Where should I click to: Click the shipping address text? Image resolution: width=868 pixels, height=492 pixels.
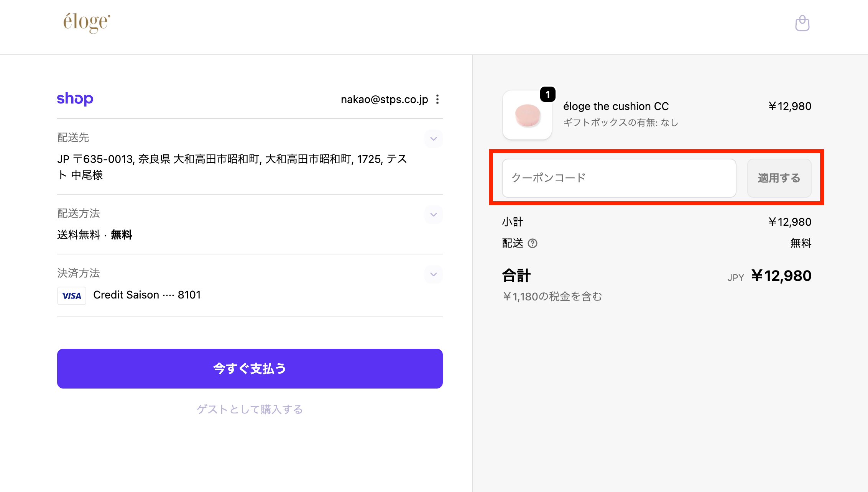click(x=232, y=167)
